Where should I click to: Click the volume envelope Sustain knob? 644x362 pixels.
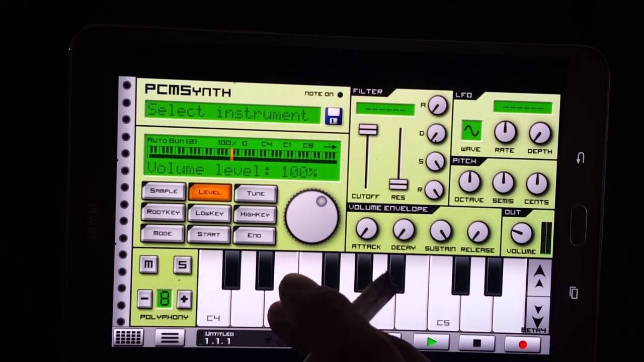(x=441, y=231)
